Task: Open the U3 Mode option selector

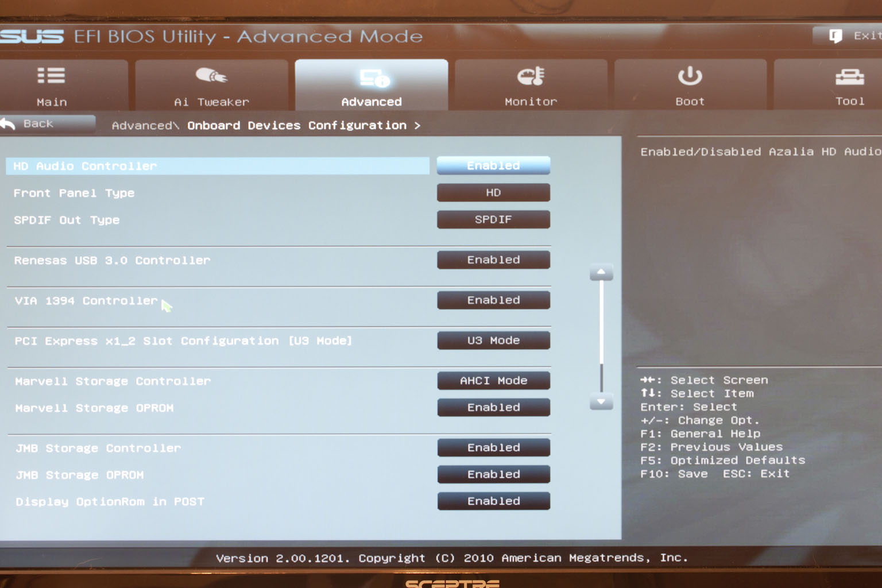Action: coord(493,340)
